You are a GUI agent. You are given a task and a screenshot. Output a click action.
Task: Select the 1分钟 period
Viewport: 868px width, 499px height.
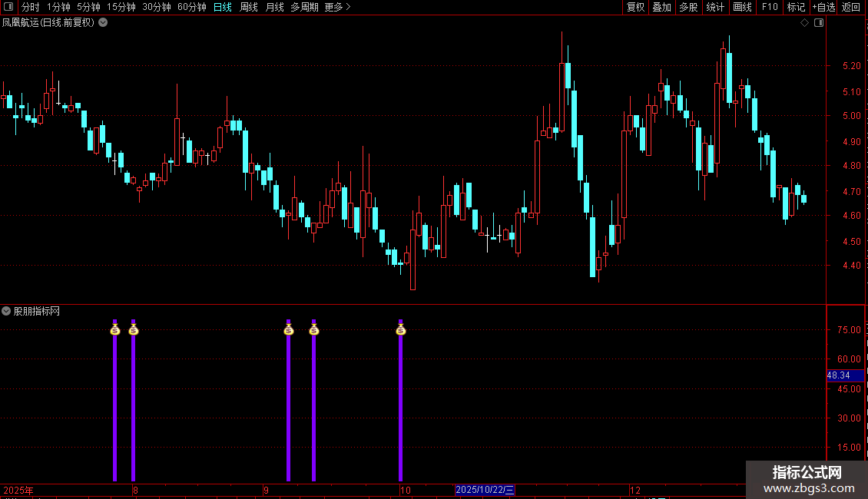point(58,7)
